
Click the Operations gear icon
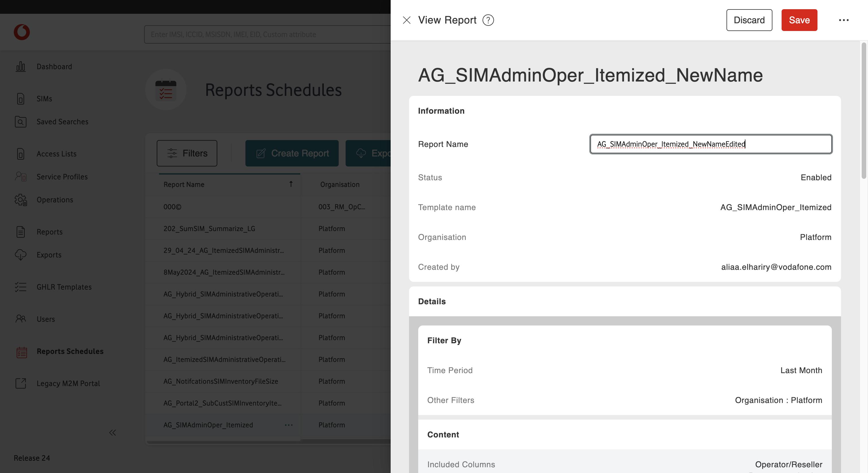(21, 200)
